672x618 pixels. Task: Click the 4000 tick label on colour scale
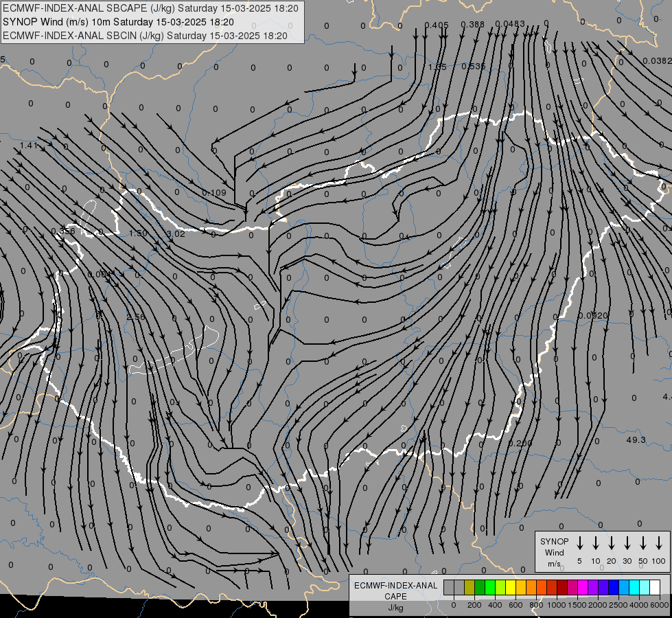coord(639,605)
